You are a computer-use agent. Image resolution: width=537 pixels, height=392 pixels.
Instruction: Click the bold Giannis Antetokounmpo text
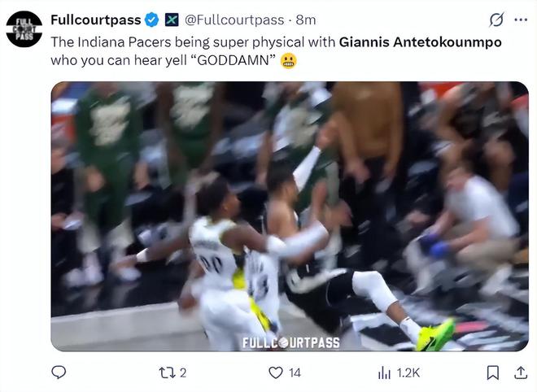420,42
